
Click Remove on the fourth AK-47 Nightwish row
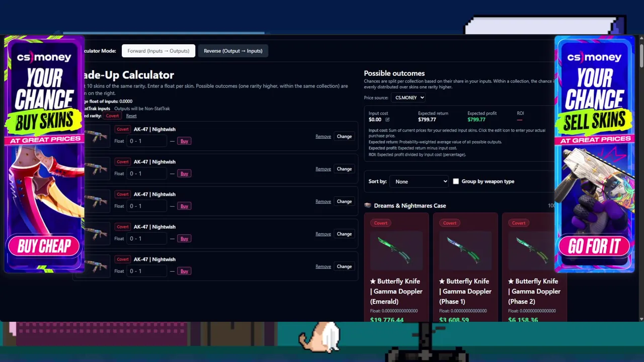click(323, 234)
